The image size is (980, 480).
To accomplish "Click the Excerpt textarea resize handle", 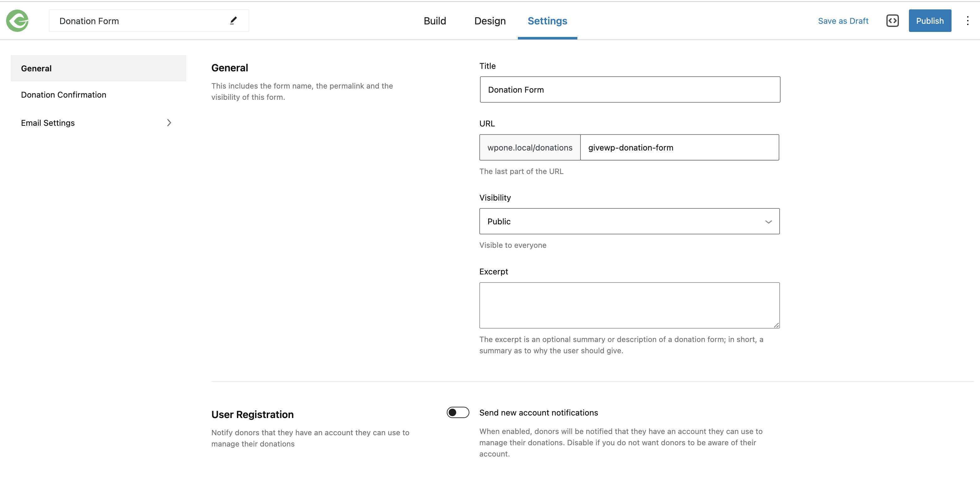I will tap(776, 325).
